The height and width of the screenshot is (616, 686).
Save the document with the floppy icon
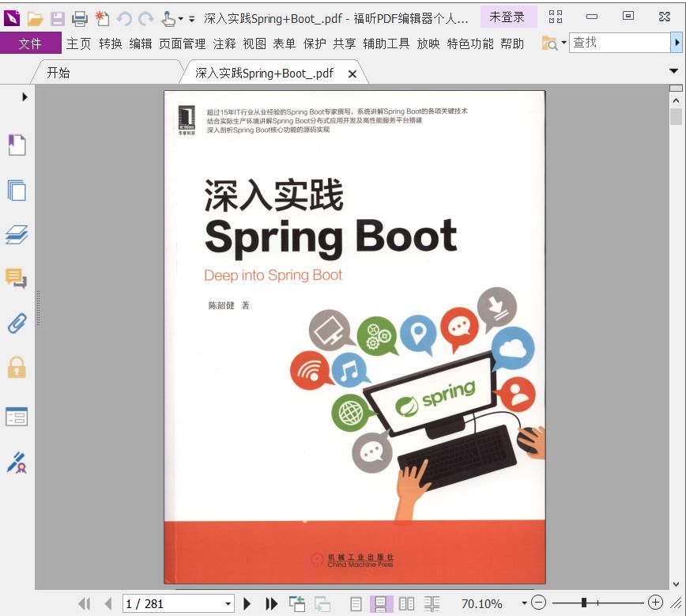[58, 18]
